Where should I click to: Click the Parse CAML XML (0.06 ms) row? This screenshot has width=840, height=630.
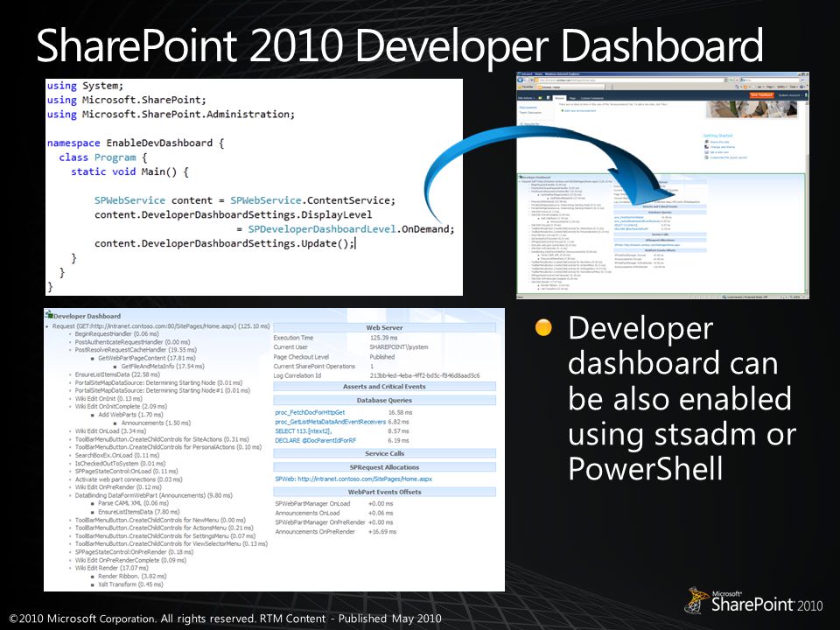click(133, 504)
